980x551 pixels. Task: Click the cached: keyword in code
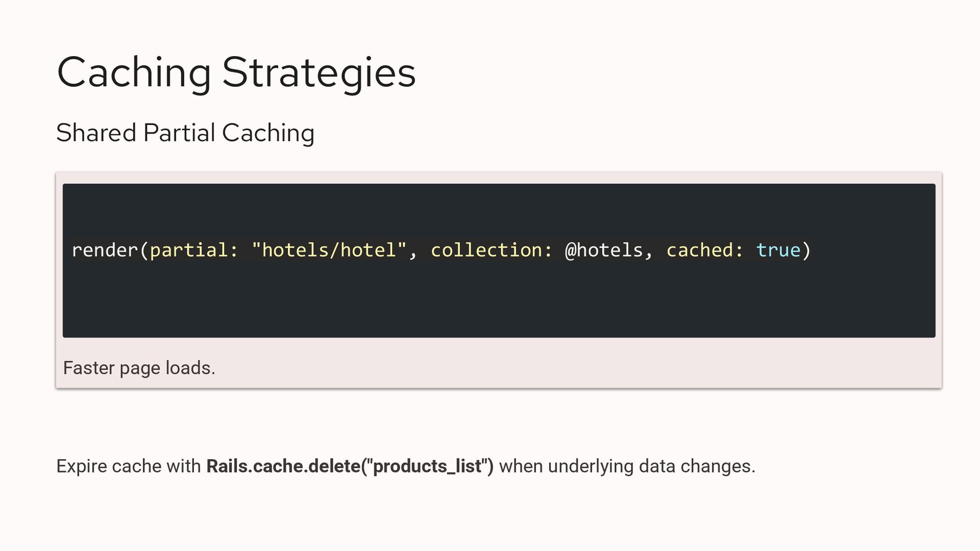click(705, 250)
